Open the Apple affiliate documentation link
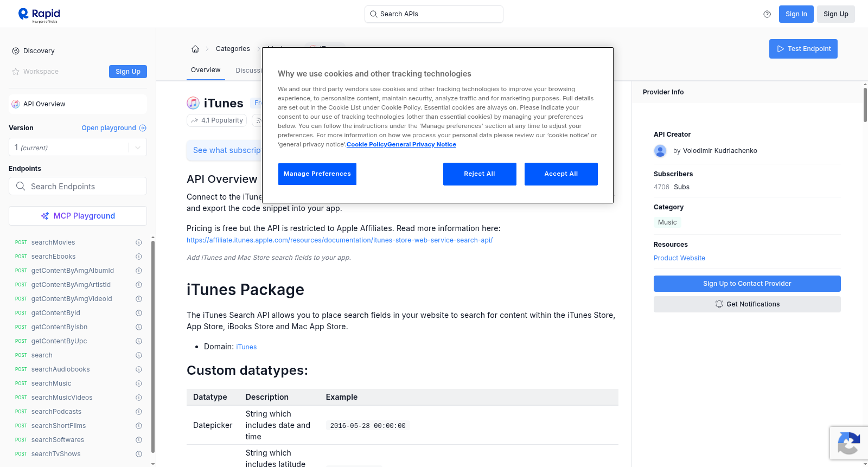The image size is (868, 467). pyautogui.click(x=340, y=240)
